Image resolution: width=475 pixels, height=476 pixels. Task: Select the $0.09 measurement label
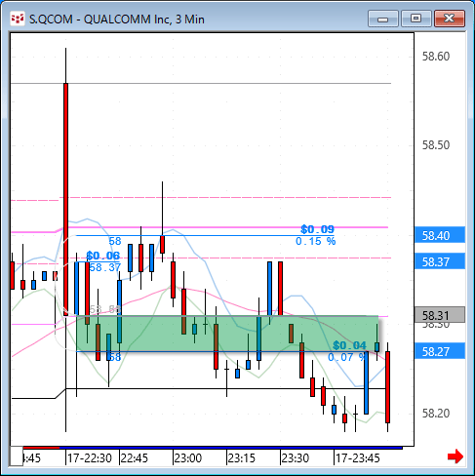(x=317, y=229)
